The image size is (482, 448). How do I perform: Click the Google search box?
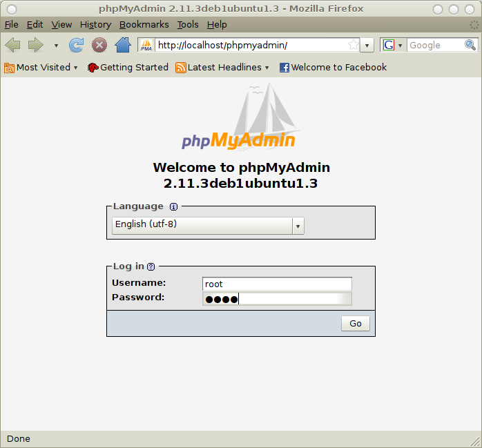435,45
